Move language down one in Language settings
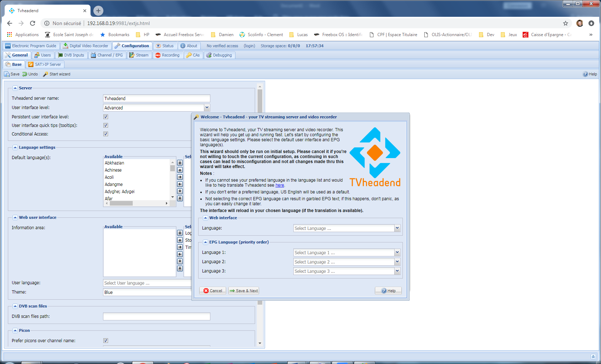The width and height of the screenshot is (601, 364). (x=180, y=191)
